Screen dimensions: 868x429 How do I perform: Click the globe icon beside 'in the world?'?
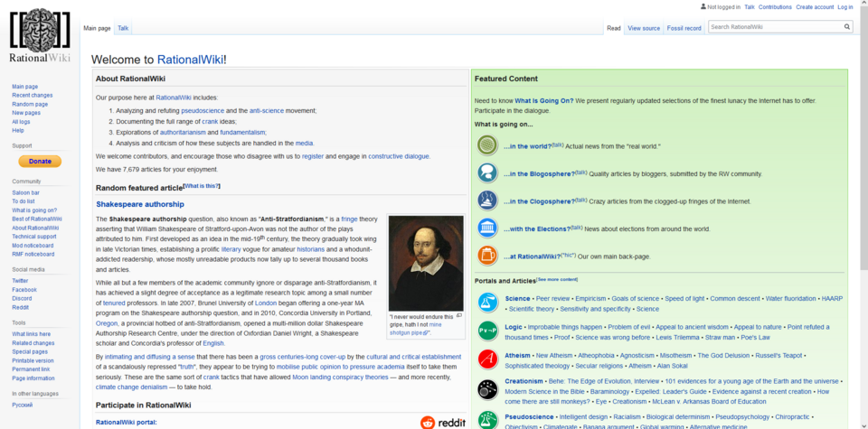coord(487,145)
